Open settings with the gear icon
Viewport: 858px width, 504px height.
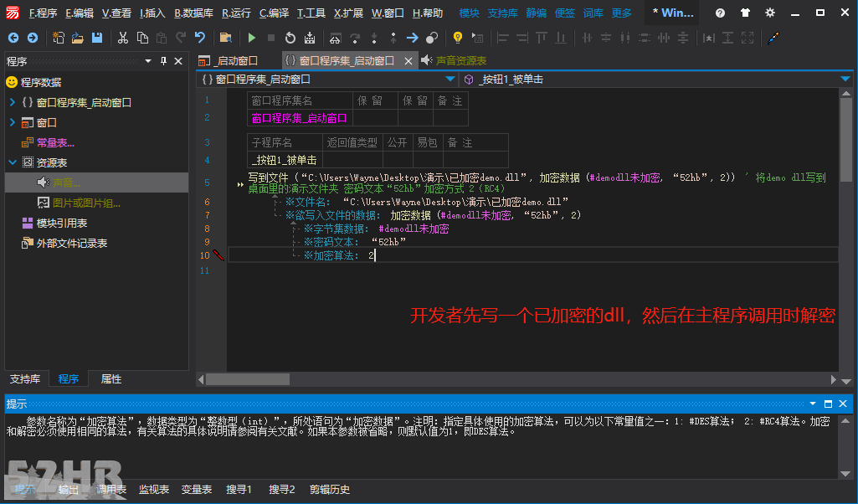click(x=770, y=13)
